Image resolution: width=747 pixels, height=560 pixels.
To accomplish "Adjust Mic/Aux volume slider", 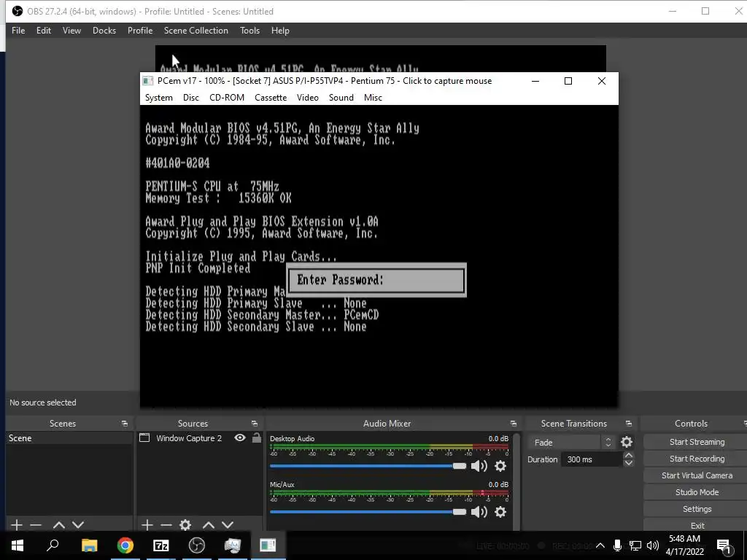I will (368, 511).
